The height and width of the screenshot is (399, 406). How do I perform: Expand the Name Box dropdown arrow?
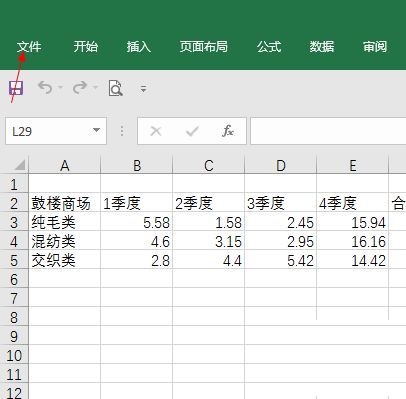click(96, 130)
